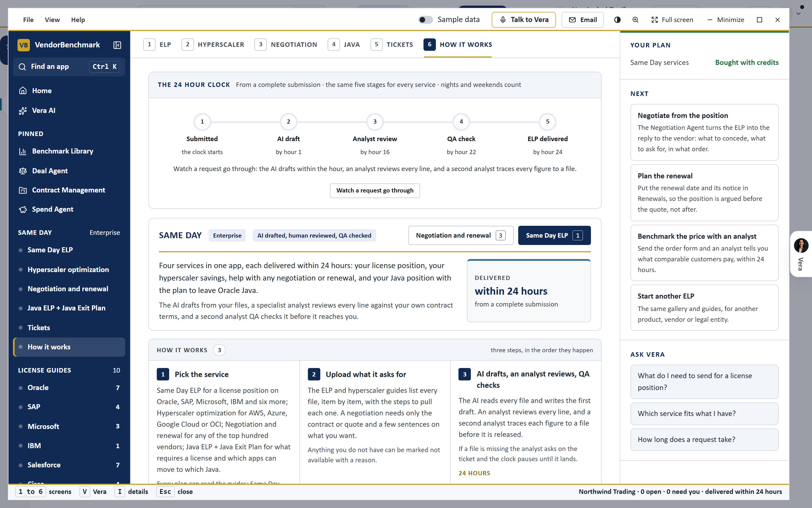812x508 pixels.
Task: Ask Vera 'How long does a request take?'
Action: [704, 439]
